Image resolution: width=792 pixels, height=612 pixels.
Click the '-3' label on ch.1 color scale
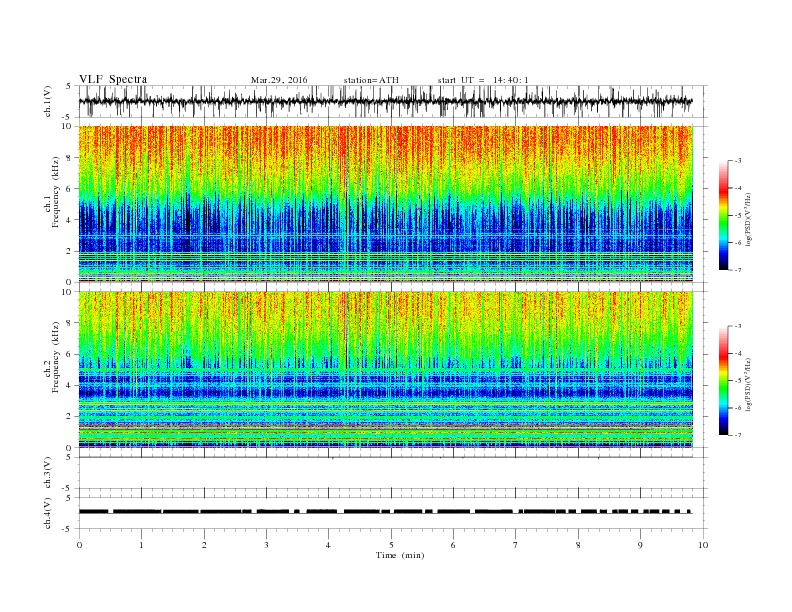738,161
